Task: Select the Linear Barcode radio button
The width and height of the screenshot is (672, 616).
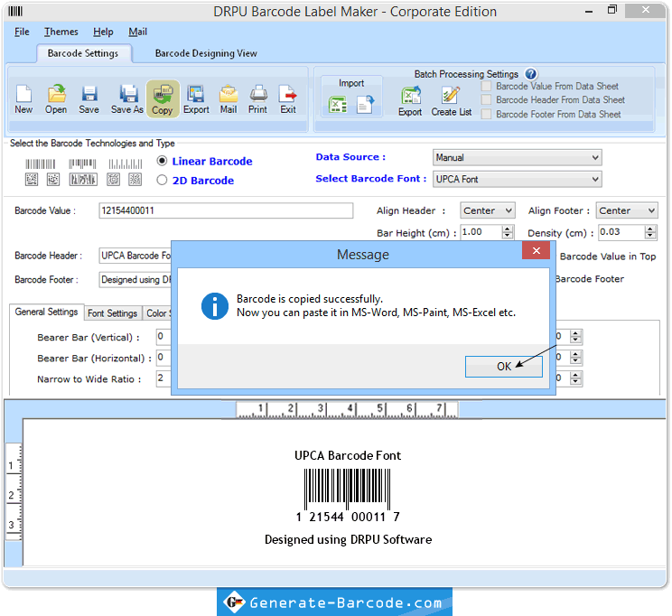Action: tap(162, 161)
